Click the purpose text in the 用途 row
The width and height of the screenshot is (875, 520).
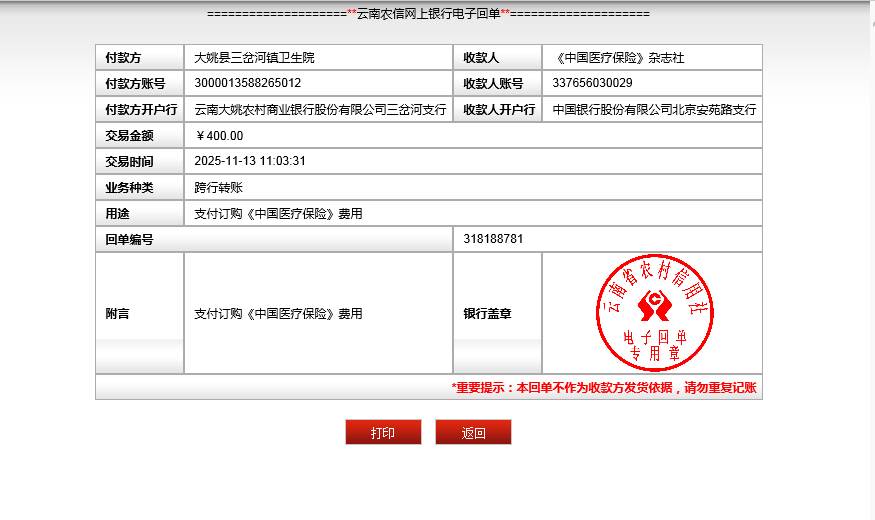pos(278,214)
